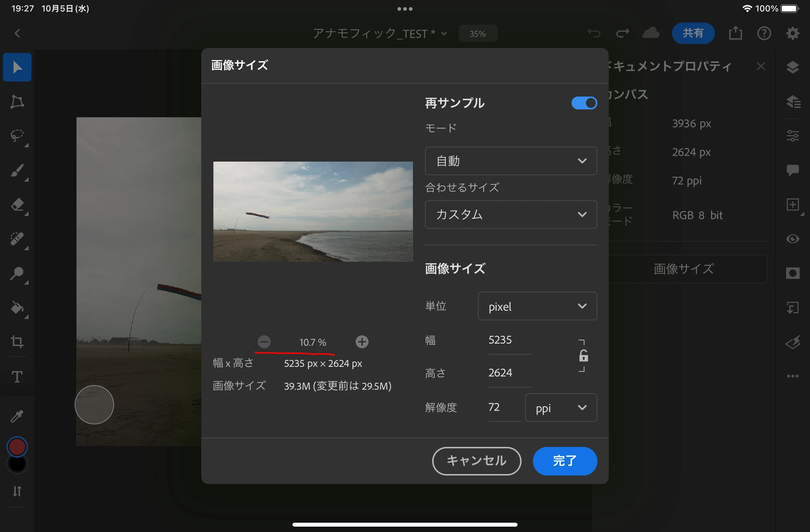Select the Move tool arrow

(x=17, y=67)
